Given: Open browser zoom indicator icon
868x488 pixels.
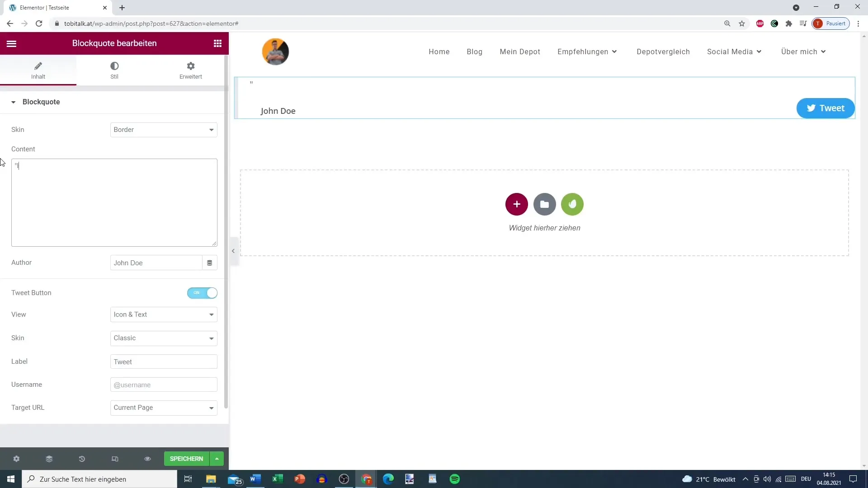Looking at the screenshot, I should tap(727, 23).
